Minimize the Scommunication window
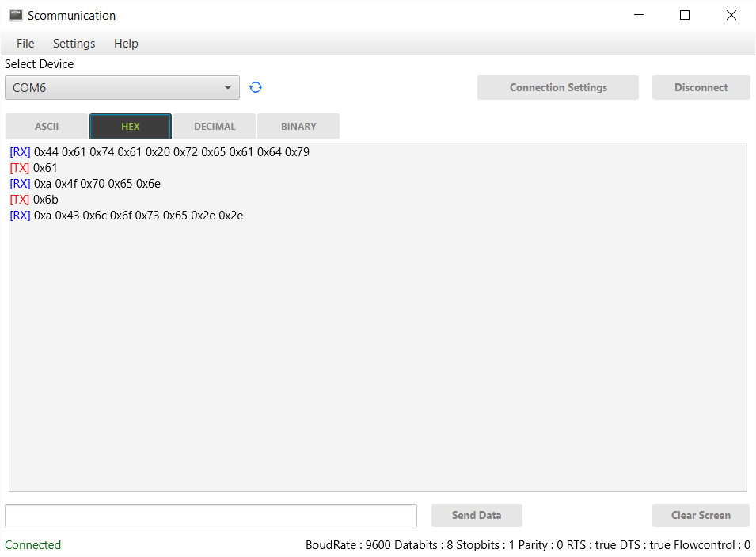Image resolution: width=756 pixels, height=557 pixels. click(x=639, y=15)
